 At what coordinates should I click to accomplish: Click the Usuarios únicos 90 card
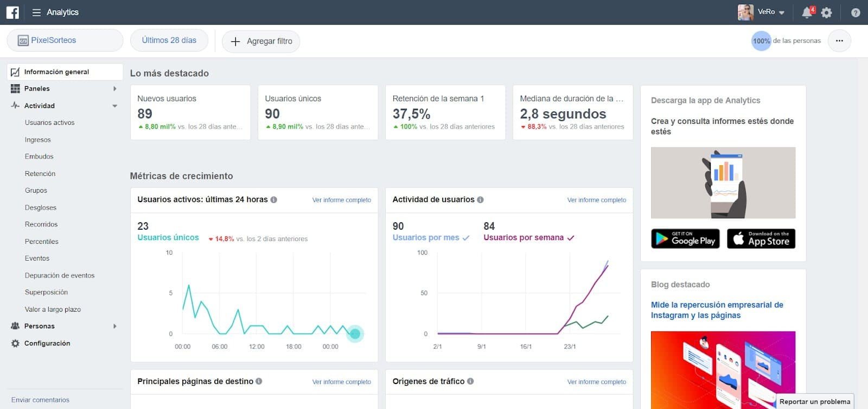pyautogui.click(x=318, y=112)
